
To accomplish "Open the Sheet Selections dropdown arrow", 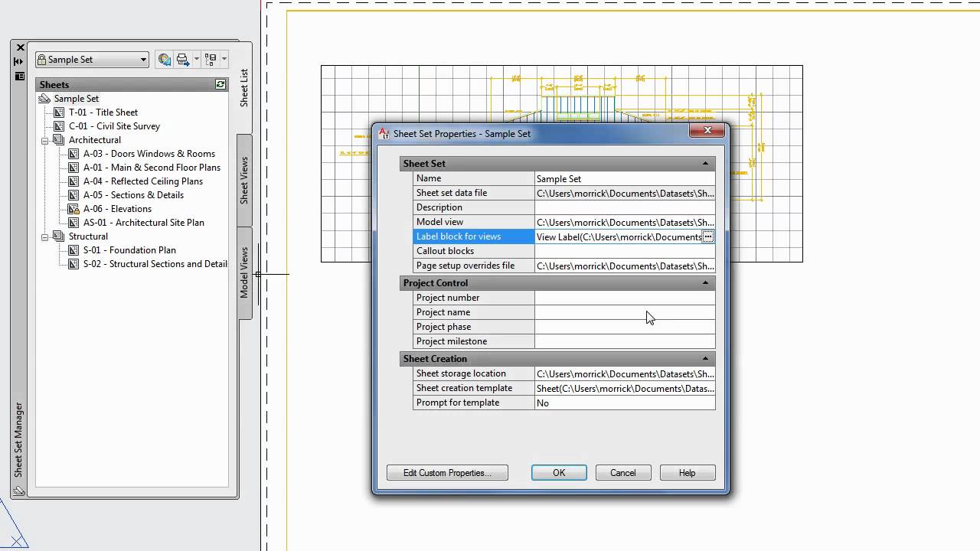I will click(x=224, y=59).
